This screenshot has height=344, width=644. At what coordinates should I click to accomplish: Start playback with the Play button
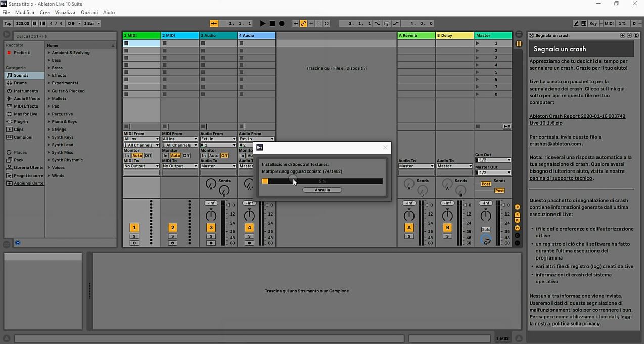(262, 23)
